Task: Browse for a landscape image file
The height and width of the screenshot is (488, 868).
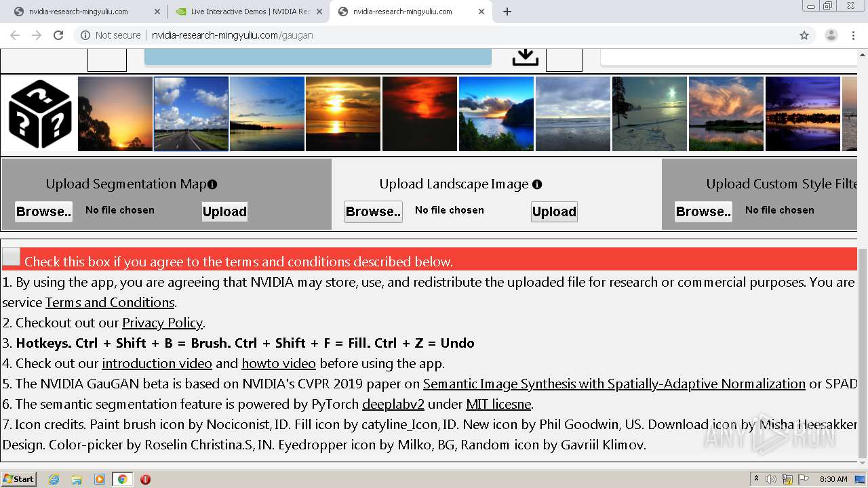Action: [373, 211]
